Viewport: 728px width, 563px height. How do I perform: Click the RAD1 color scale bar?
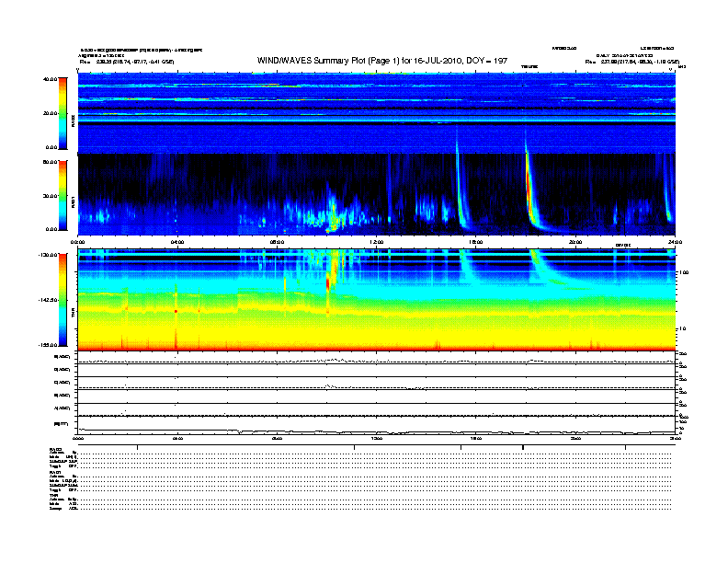(x=63, y=195)
